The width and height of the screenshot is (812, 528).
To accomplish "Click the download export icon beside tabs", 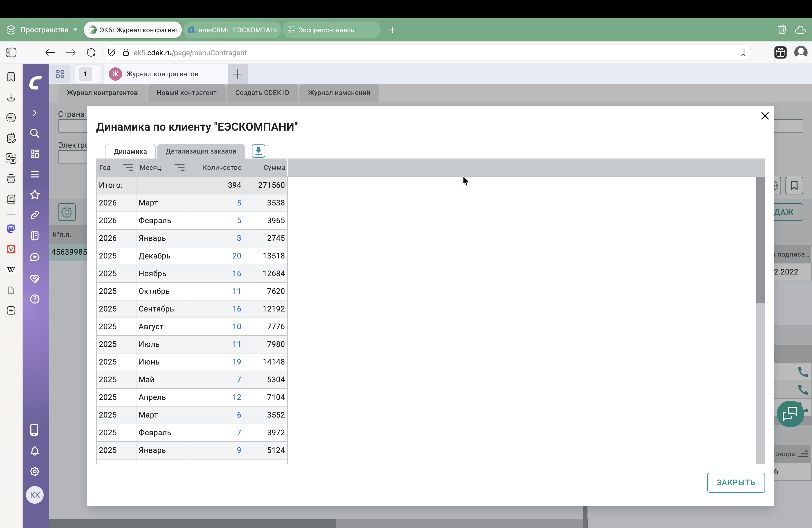I will click(258, 151).
